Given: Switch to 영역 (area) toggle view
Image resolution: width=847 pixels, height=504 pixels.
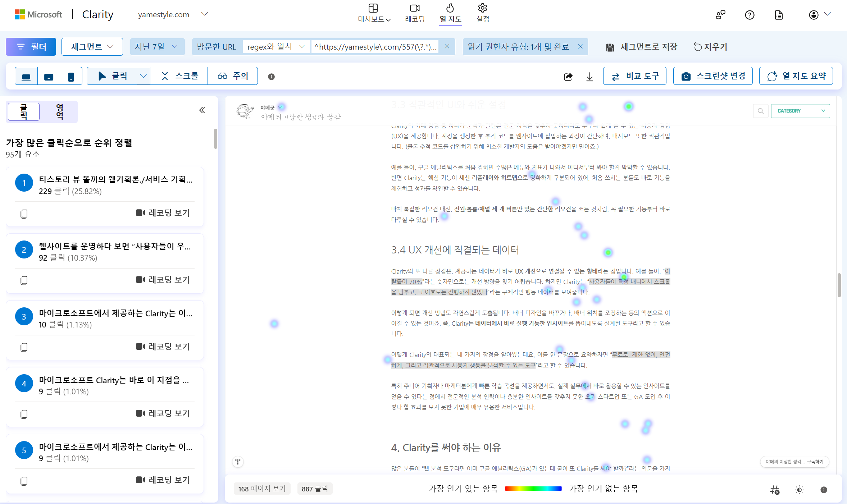Looking at the screenshot, I should tap(59, 111).
